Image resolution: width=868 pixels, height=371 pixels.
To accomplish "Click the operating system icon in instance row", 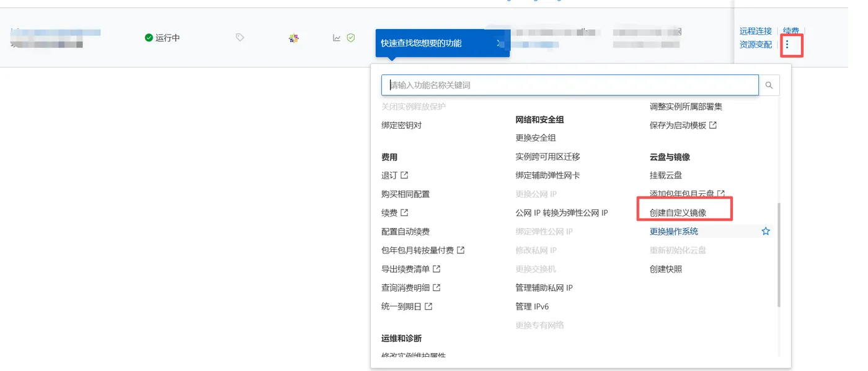I will click(x=294, y=38).
